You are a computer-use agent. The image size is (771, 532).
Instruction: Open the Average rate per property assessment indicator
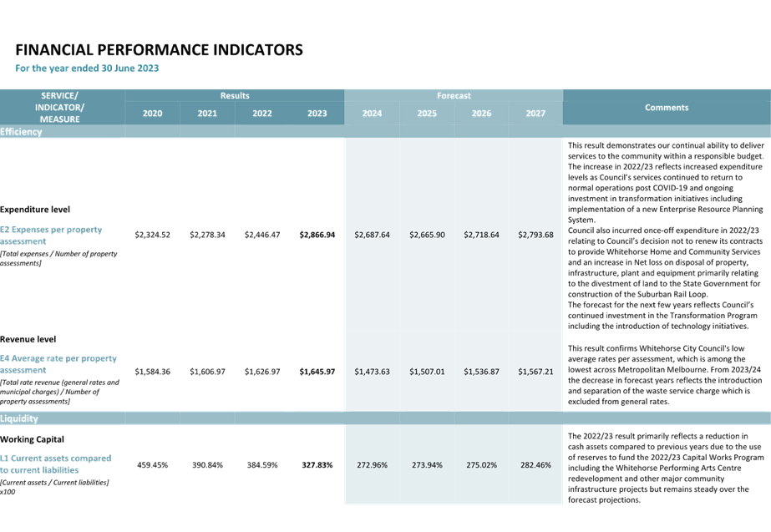point(58,363)
